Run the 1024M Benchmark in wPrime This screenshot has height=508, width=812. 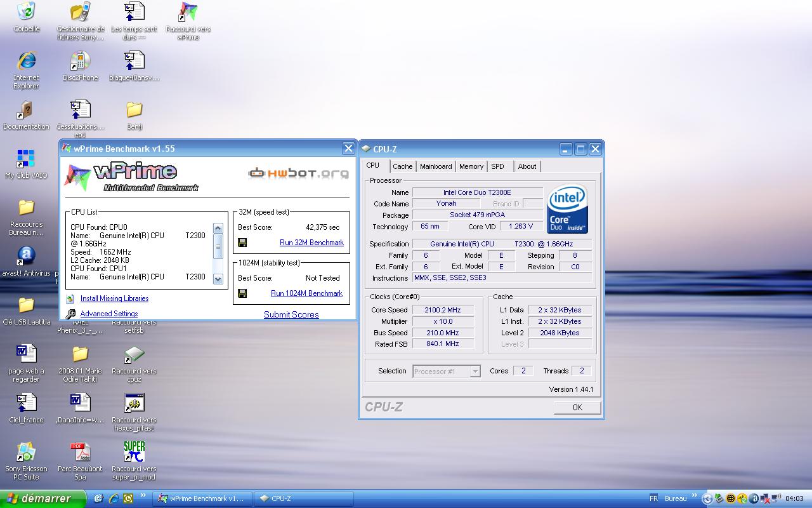tap(306, 293)
